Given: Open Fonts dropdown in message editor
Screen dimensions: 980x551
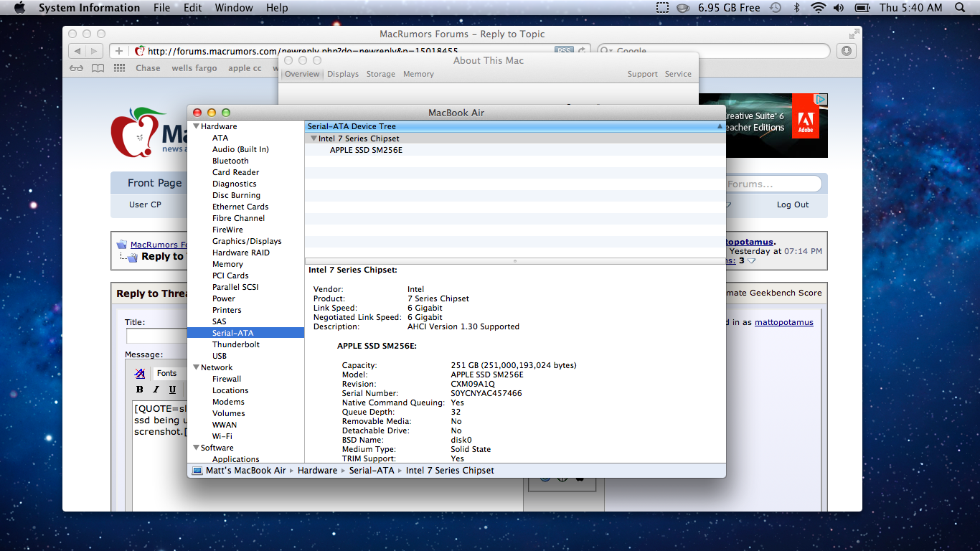Looking at the screenshot, I should pyautogui.click(x=169, y=373).
